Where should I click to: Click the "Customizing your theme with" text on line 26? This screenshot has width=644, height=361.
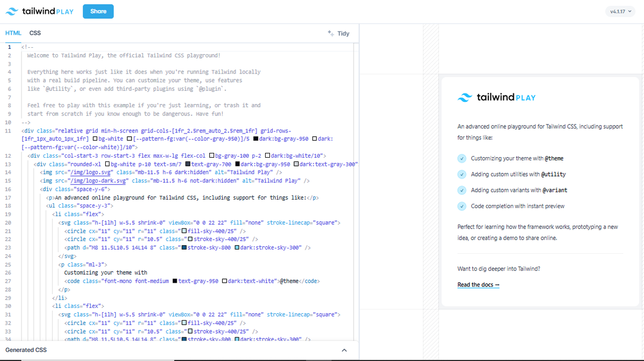tap(105, 272)
